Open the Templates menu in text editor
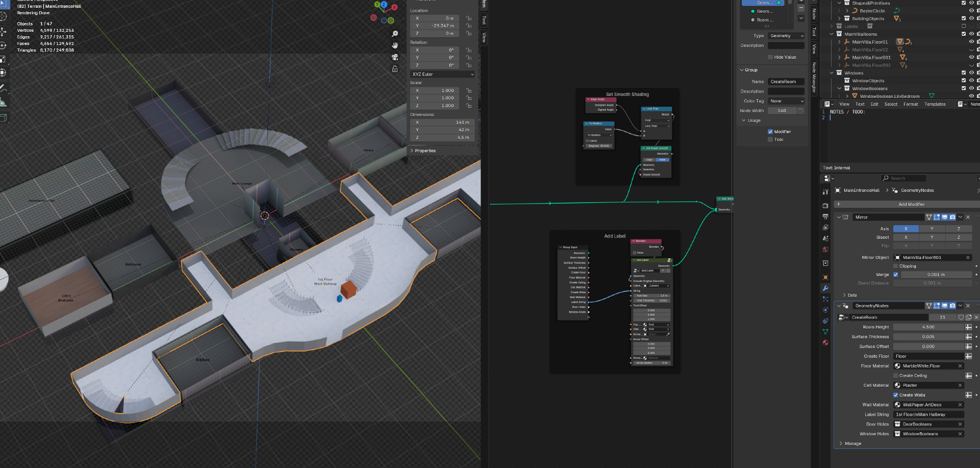Screen dimensions: 980x468 [934, 104]
